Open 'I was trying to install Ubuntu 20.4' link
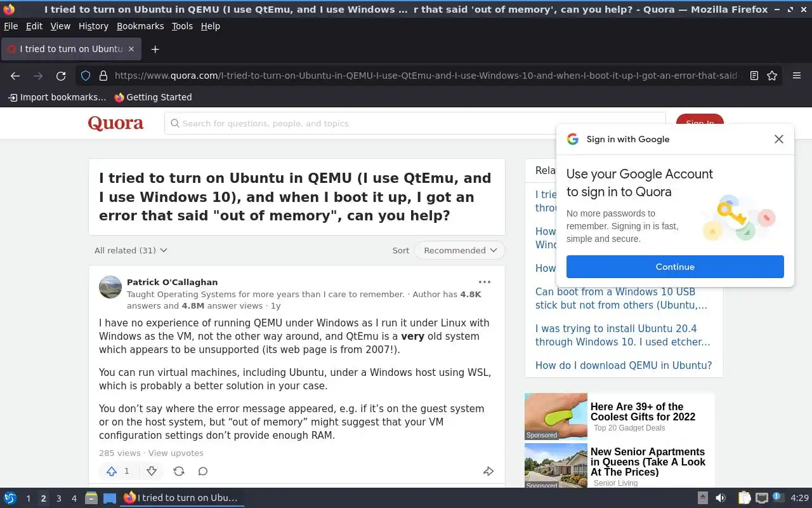This screenshot has height=508, width=812. (x=622, y=335)
